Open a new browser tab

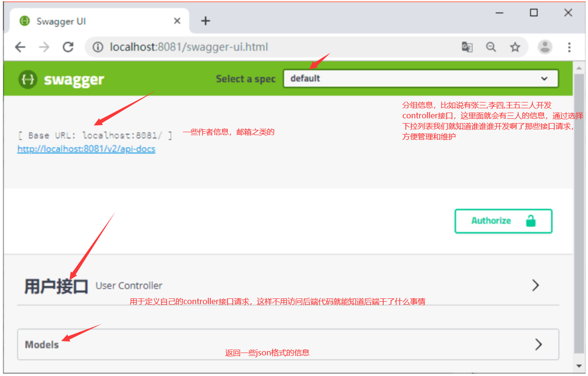205,21
